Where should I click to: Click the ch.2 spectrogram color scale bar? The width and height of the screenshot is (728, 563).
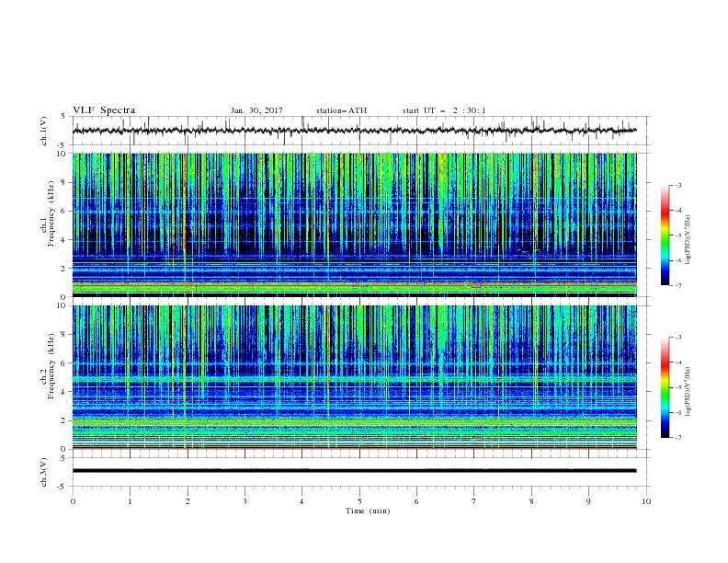(x=665, y=387)
